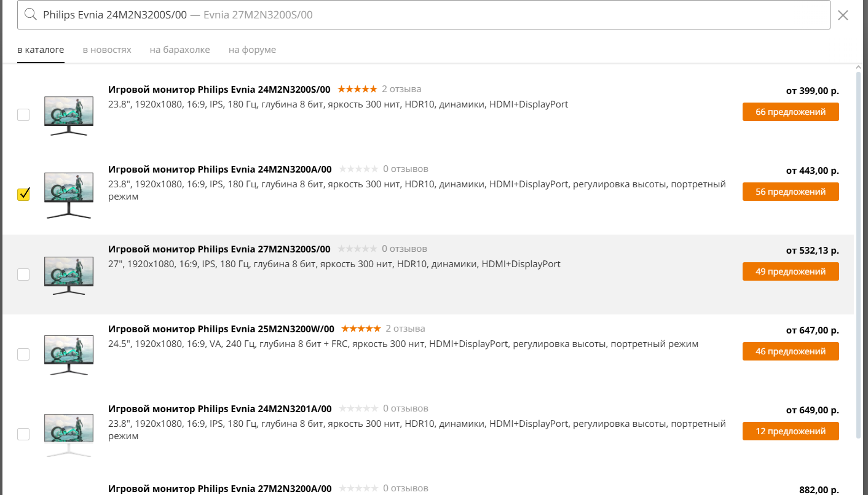Click «0 отзывов» for Evnia 24M2N3201A/00
This screenshot has height=495, width=868.
point(406,408)
